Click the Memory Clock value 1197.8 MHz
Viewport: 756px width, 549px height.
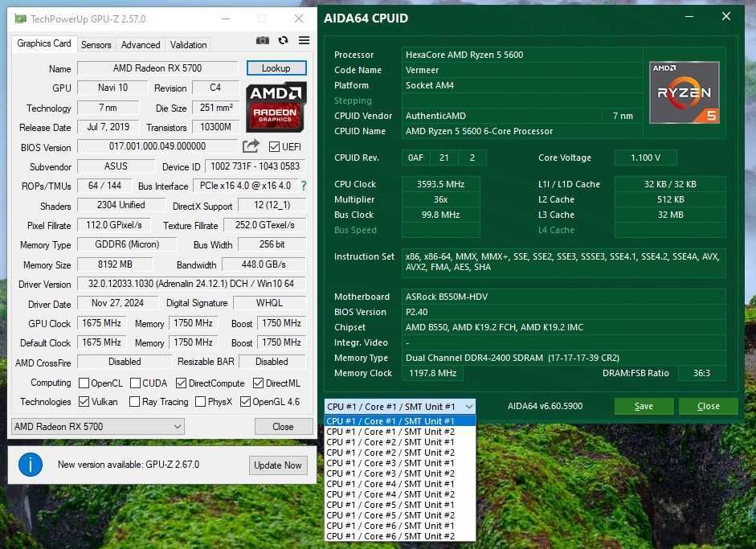click(x=432, y=373)
